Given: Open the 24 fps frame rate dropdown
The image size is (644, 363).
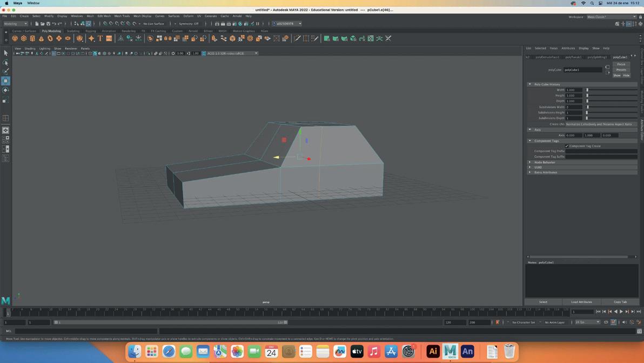Looking at the screenshot, I should click(587, 322).
